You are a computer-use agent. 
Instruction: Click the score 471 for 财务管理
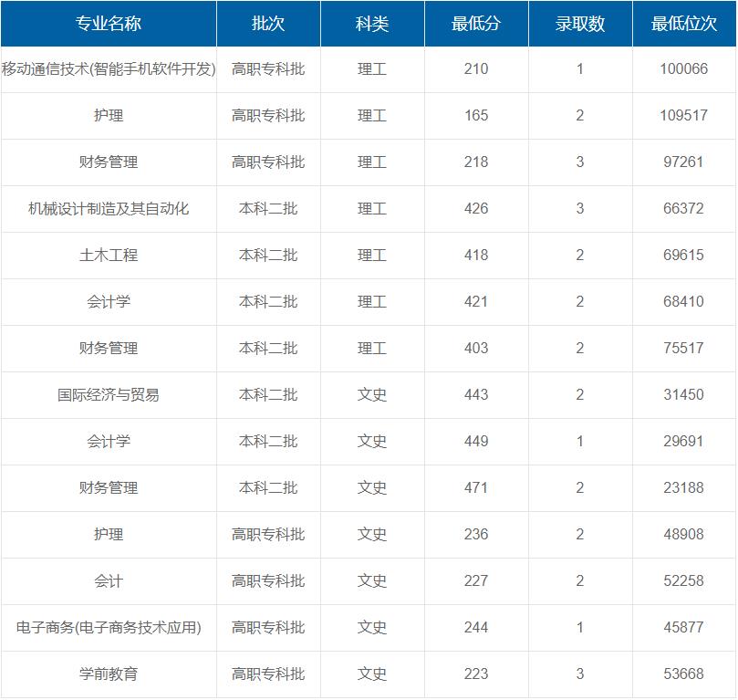[x=475, y=488]
